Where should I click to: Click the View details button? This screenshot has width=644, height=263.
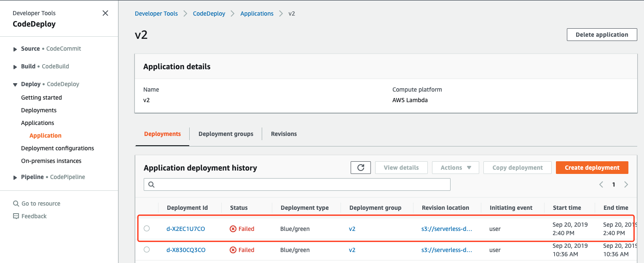tap(401, 168)
